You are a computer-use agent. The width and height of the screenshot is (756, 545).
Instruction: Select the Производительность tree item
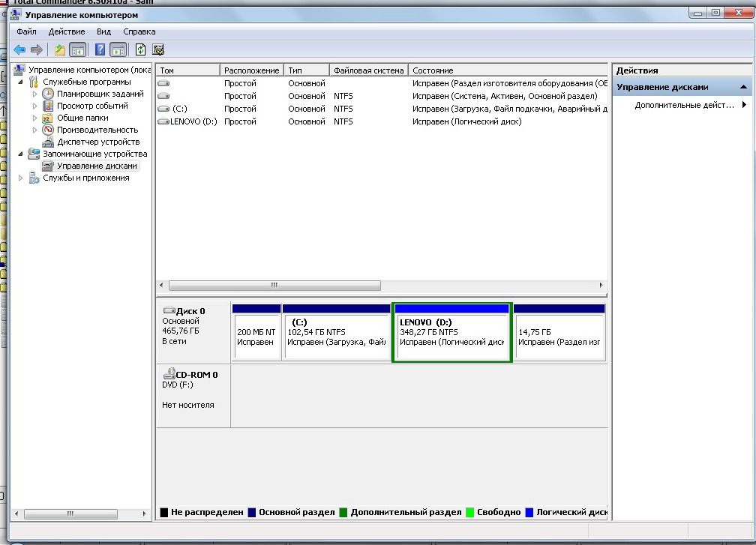(97, 130)
